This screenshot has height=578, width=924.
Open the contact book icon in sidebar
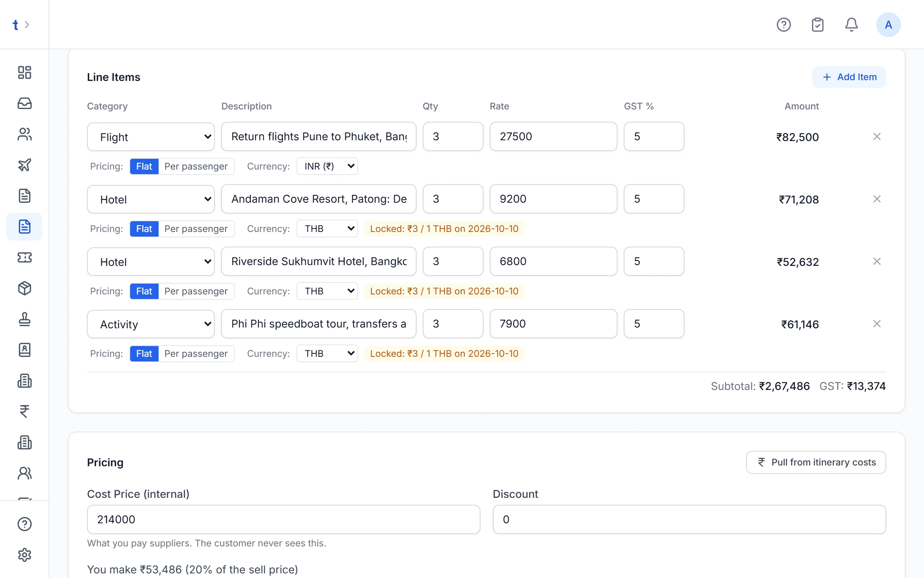pyautogui.click(x=25, y=350)
